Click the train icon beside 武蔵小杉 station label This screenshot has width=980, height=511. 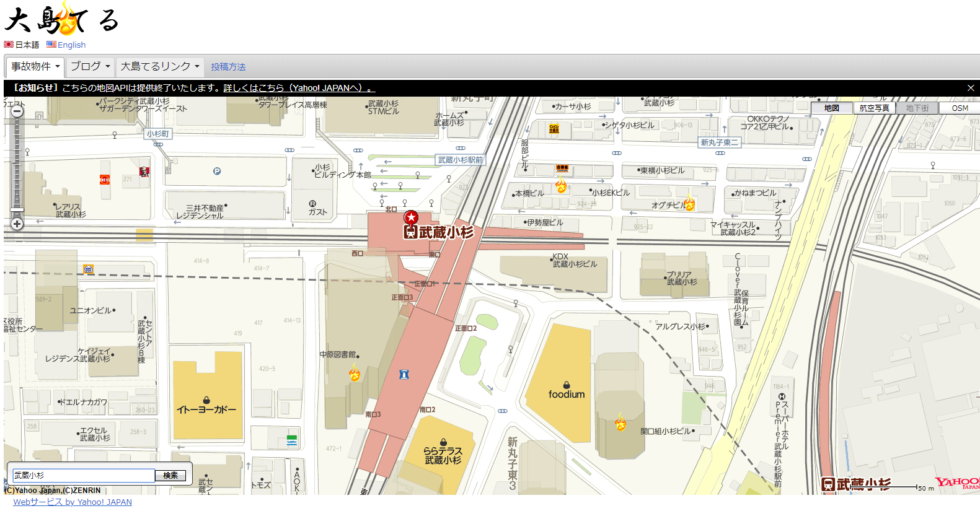410,232
